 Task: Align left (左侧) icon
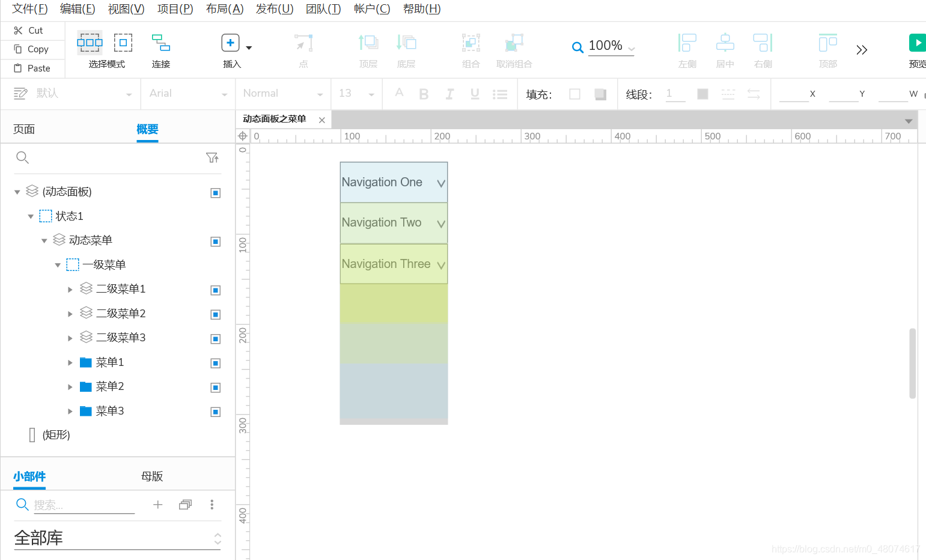687,43
